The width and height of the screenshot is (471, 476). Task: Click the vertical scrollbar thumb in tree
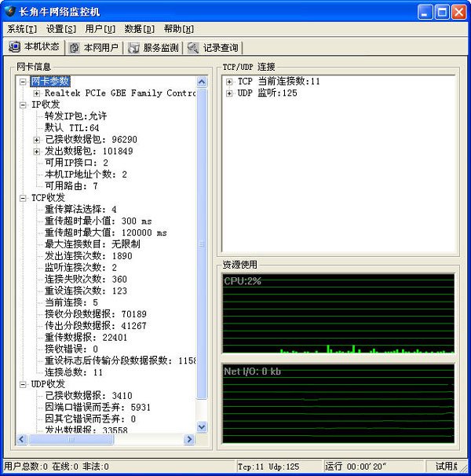tap(202, 243)
